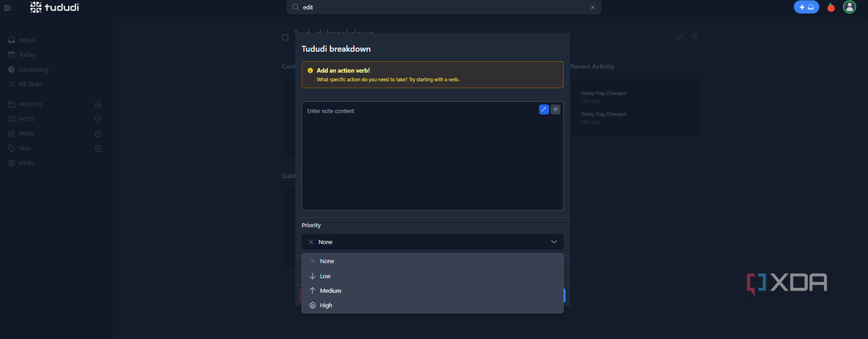Open the Areas section
The image size is (868, 339).
tap(26, 134)
